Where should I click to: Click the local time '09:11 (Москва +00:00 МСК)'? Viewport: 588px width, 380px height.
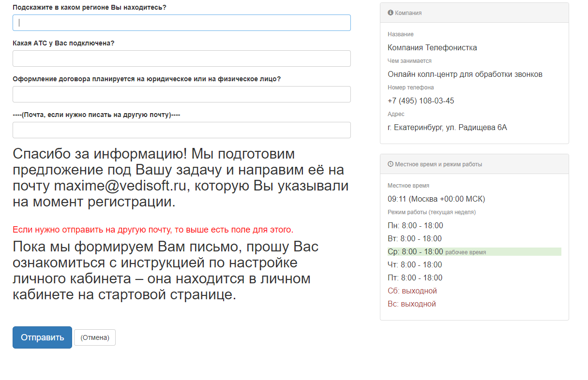pos(436,199)
